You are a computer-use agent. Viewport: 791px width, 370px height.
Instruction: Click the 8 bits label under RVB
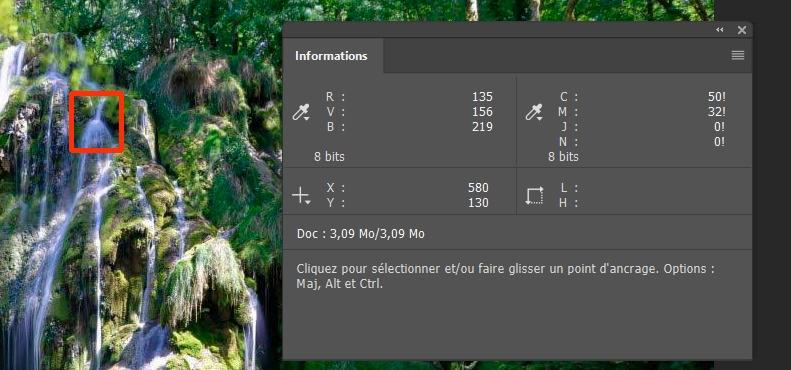329,156
